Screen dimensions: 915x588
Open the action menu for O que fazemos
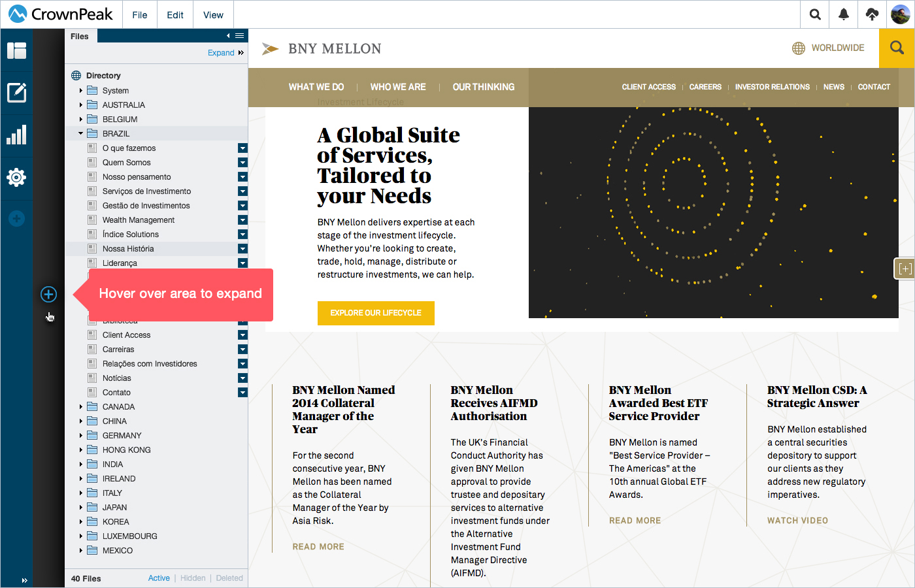pos(242,148)
